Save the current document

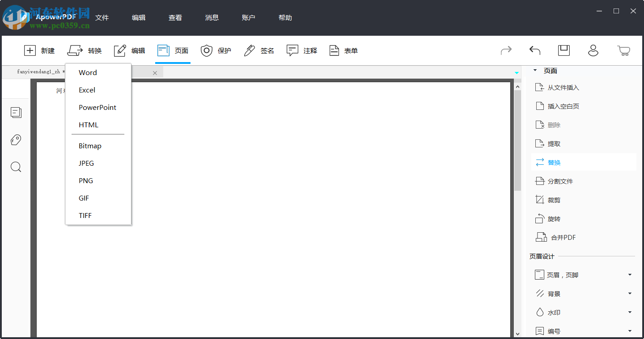click(x=563, y=50)
